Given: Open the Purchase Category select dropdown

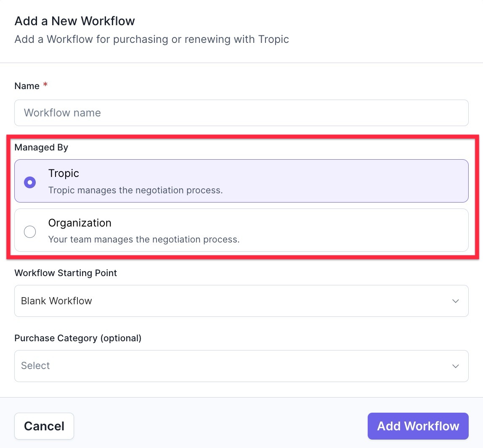Looking at the screenshot, I should pyautogui.click(x=241, y=366).
